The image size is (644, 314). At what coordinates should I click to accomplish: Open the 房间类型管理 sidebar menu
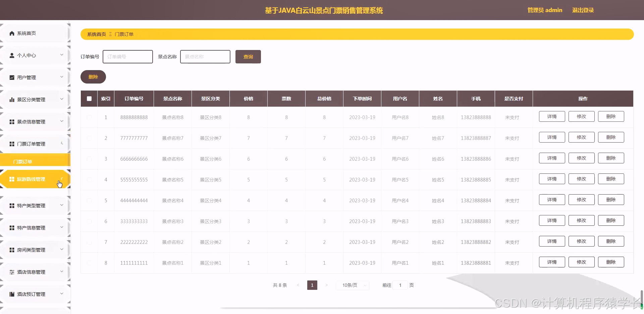pyautogui.click(x=35, y=250)
